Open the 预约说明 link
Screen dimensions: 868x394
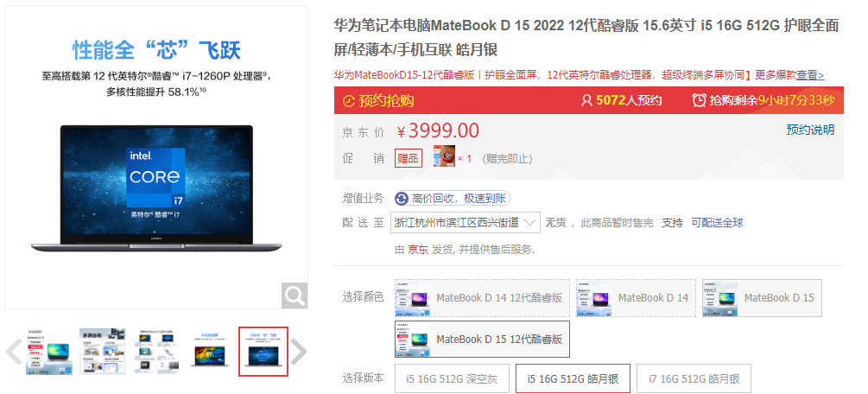click(x=810, y=130)
